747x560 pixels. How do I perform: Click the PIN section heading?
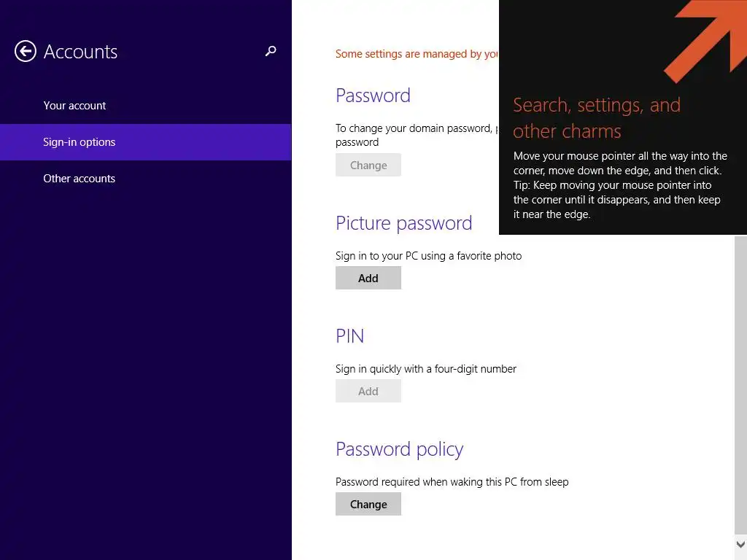coord(349,336)
